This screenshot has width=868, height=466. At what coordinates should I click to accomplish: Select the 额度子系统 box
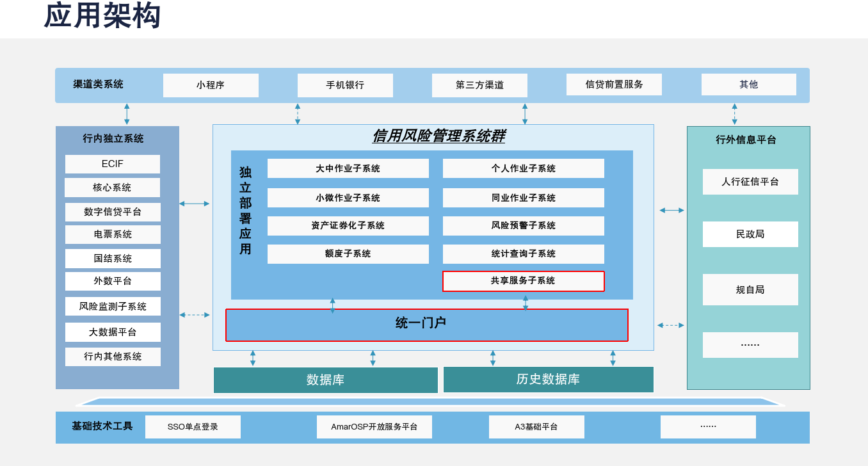point(348,254)
